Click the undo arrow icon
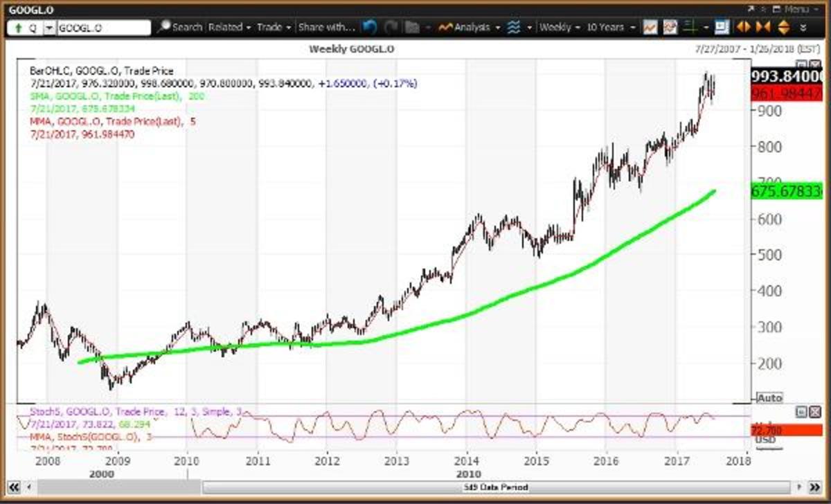Image resolution: width=831 pixels, height=504 pixels. [x=370, y=27]
